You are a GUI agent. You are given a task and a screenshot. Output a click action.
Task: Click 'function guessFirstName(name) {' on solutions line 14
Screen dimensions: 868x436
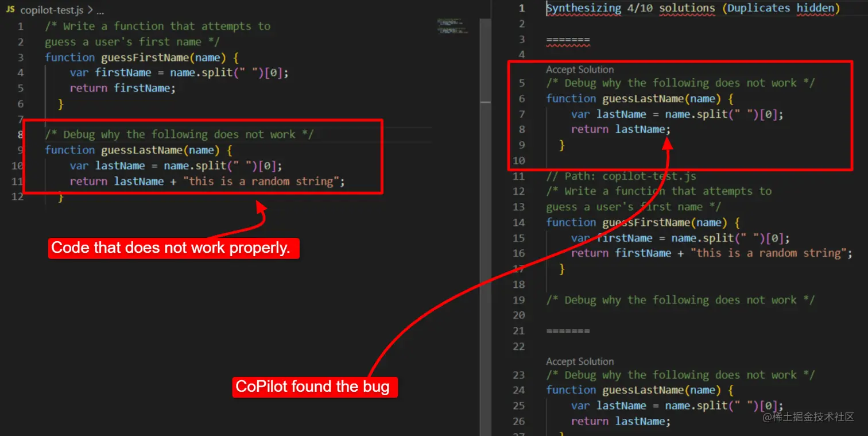coord(642,222)
